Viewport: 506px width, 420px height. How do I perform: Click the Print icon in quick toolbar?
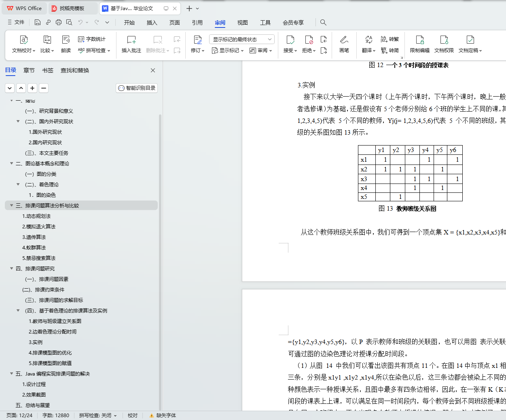(x=59, y=22)
